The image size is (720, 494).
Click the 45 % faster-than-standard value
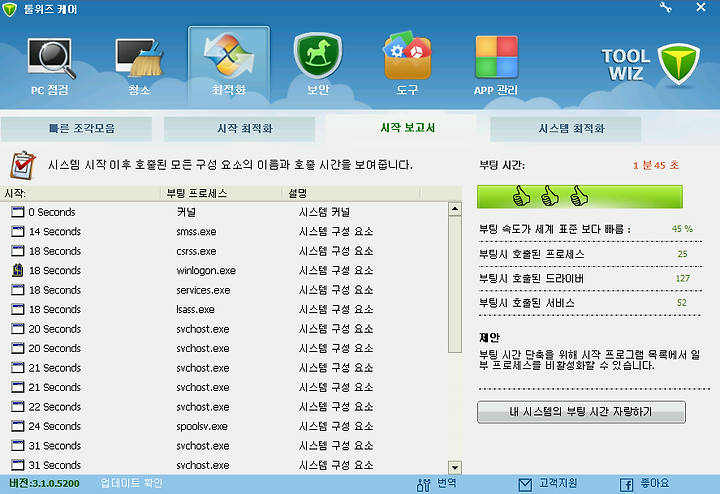(682, 229)
